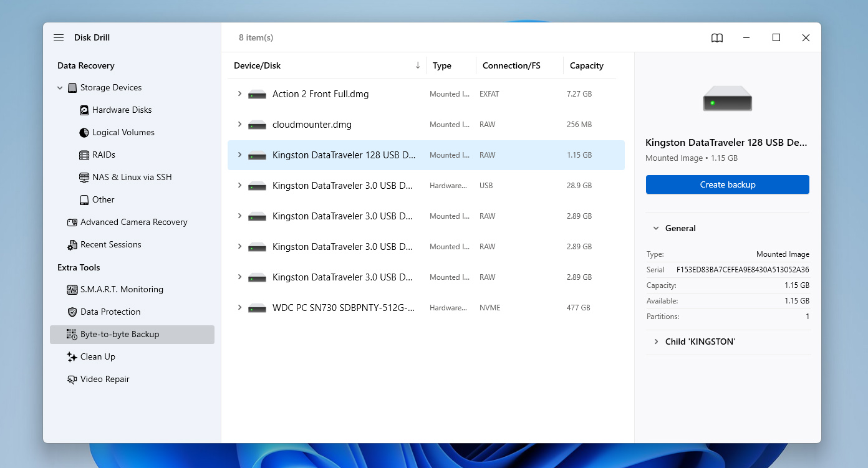
Task: Open the knowledge base book icon
Action: pos(716,37)
